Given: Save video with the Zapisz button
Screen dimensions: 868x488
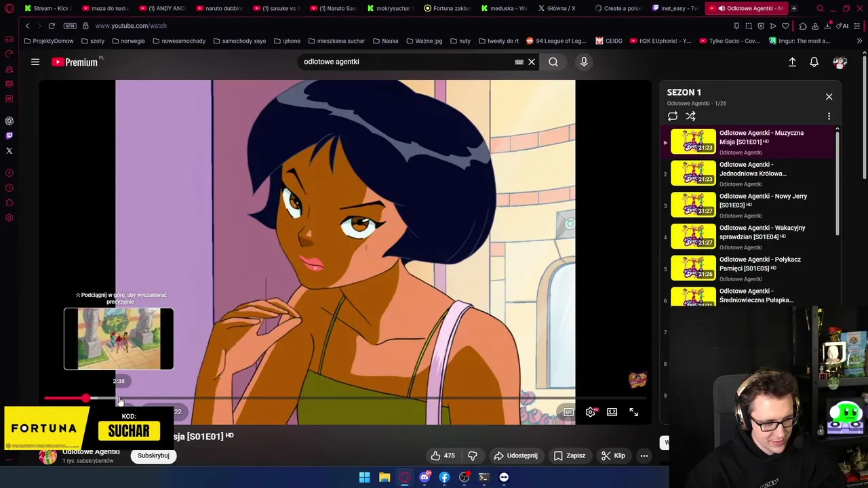Looking at the screenshot, I should point(570,455).
